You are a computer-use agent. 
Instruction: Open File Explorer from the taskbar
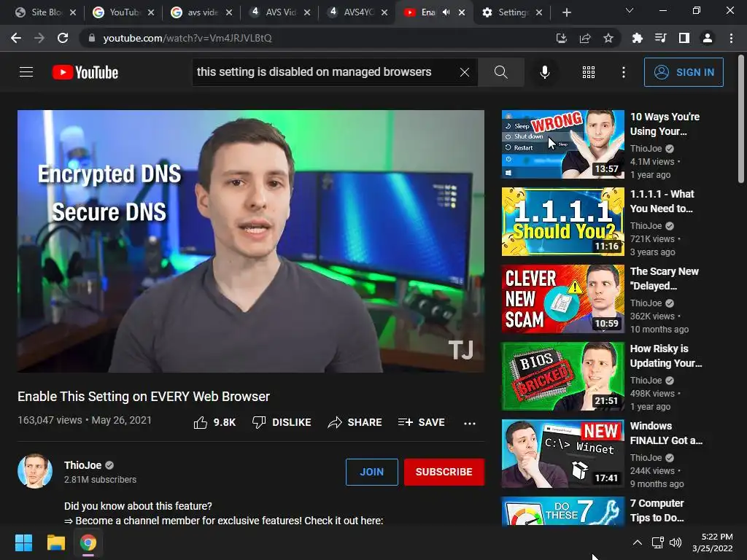tap(55, 542)
